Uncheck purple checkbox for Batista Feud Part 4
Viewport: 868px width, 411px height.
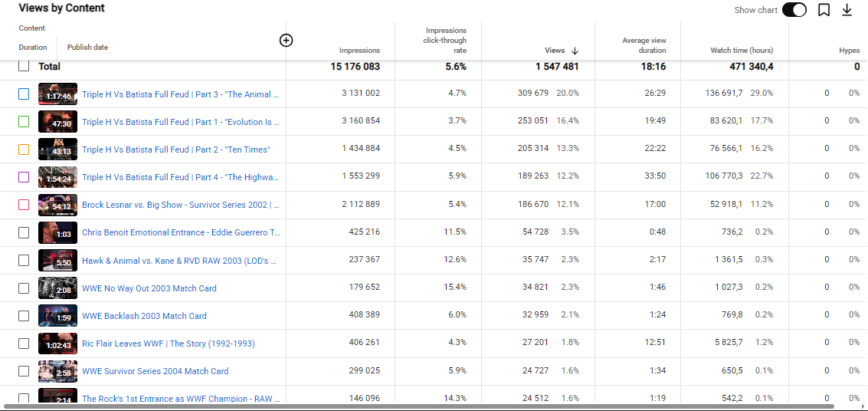(24, 177)
